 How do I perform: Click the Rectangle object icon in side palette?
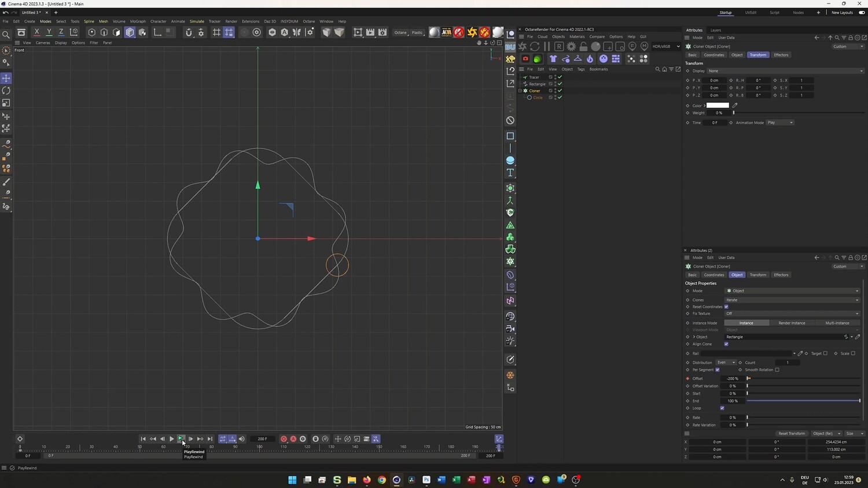point(510,136)
